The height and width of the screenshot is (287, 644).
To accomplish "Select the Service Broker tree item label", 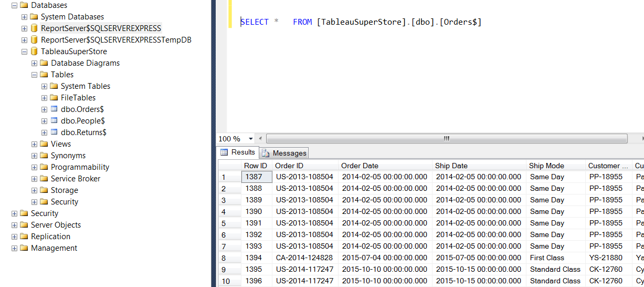I will coord(76,179).
